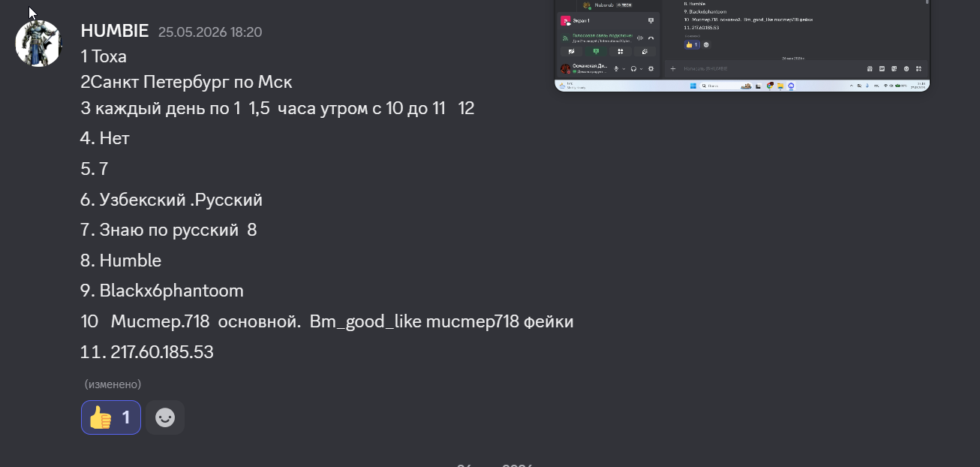Open the HUMBIE username profile
The width and height of the screenshot is (980, 467).
tap(115, 31)
